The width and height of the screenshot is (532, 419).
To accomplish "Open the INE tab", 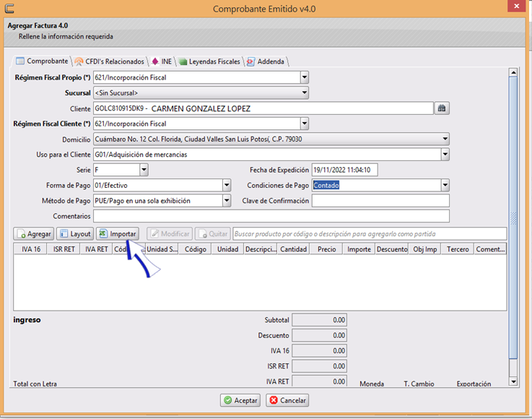I will [x=162, y=61].
